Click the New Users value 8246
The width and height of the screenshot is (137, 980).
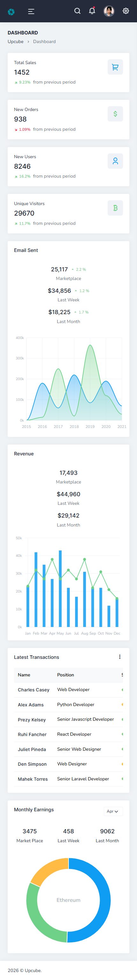pos(22,166)
